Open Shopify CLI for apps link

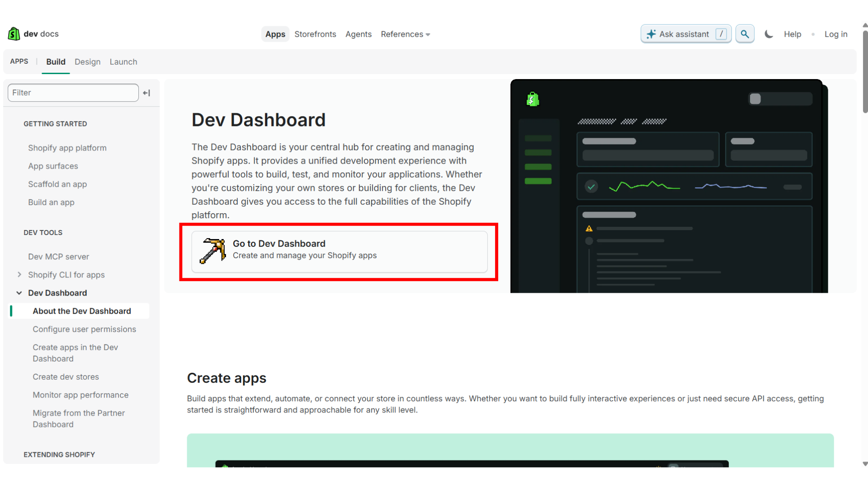coord(66,275)
